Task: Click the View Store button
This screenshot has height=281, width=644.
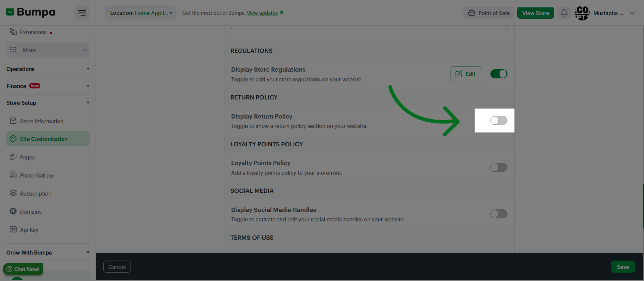Action: 536,13
